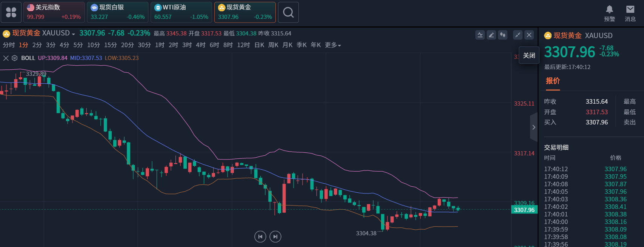Screen dimensions: 644x247
Task: Select the 2时 timeframe
Action: click(x=173, y=45)
